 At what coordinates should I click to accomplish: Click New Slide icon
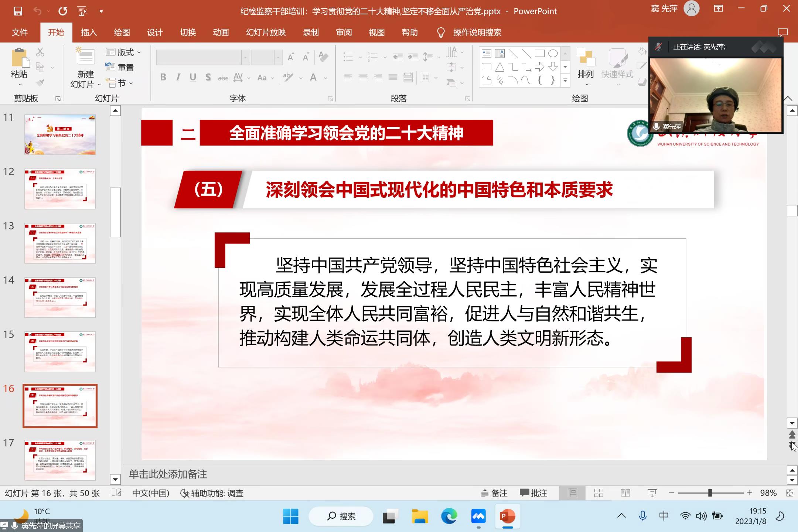(x=85, y=57)
